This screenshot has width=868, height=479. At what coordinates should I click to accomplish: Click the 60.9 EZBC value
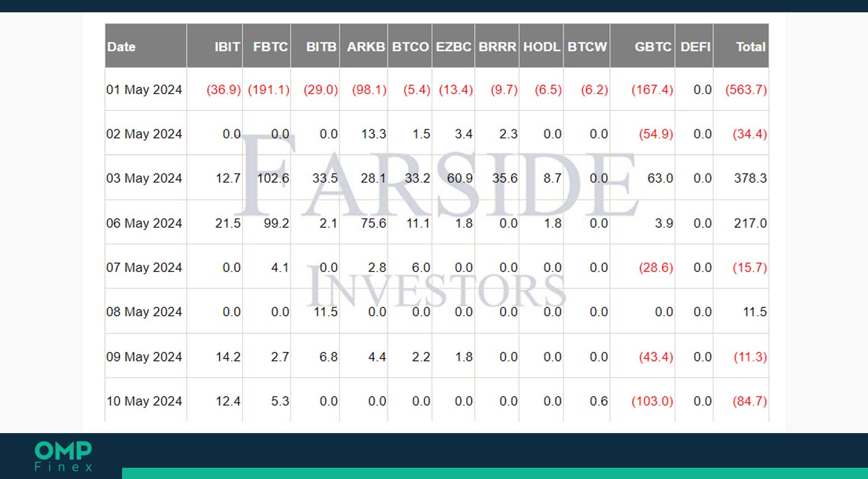tap(460, 178)
